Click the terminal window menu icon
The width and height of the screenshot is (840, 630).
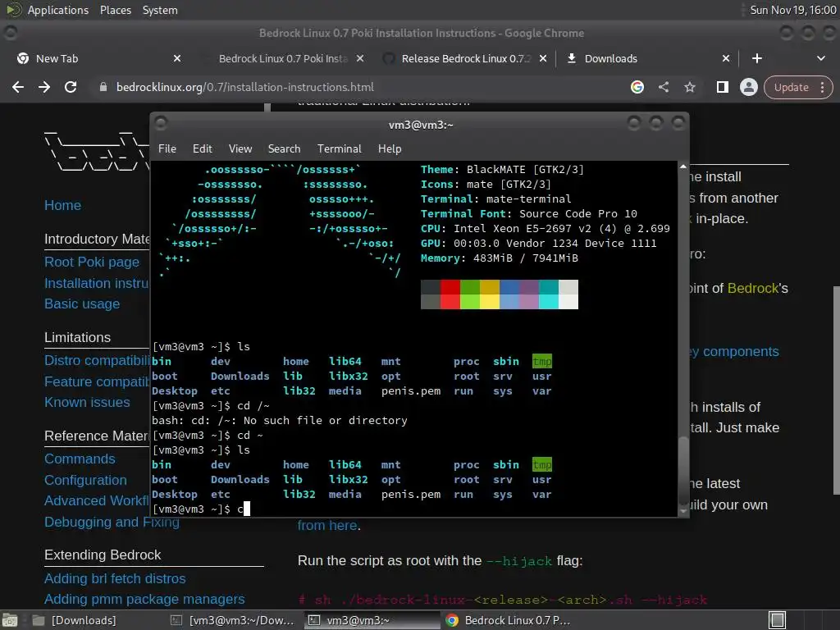pos(161,124)
